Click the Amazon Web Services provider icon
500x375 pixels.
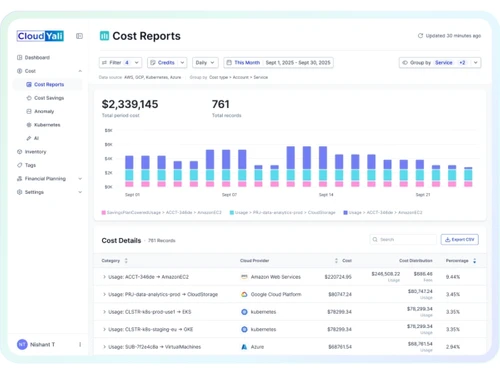point(244,277)
